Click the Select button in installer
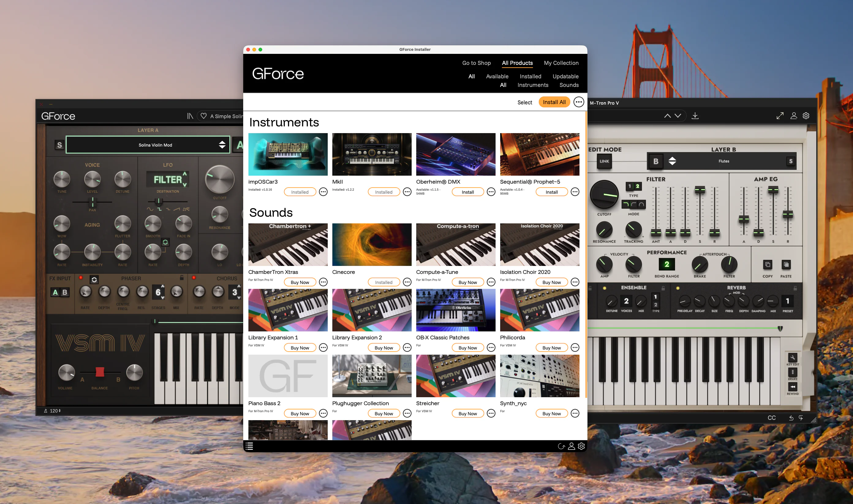Viewport: 853px width, 504px height. pyautogui.click(x=524, y=102)
